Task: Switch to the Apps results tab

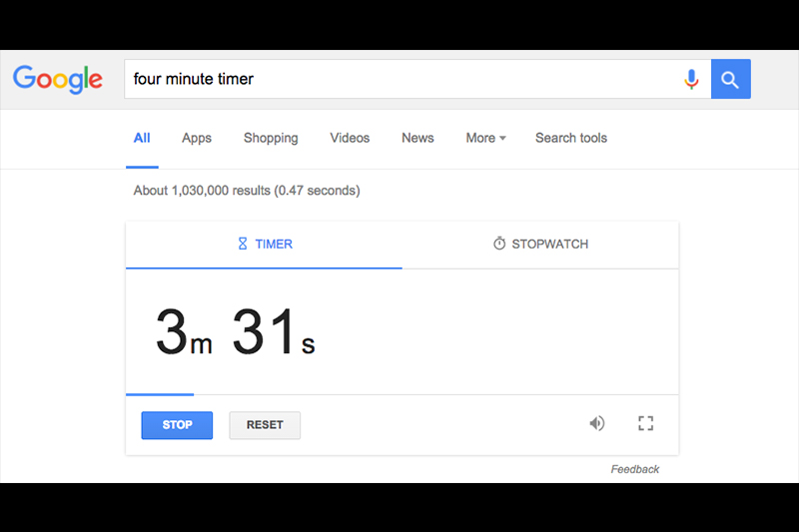Action: pos(197,138)
